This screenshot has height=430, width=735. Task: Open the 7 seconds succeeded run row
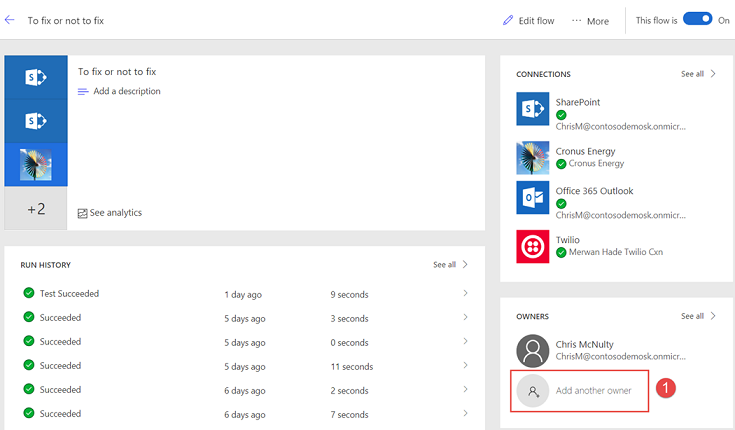[x=245, y=414]
